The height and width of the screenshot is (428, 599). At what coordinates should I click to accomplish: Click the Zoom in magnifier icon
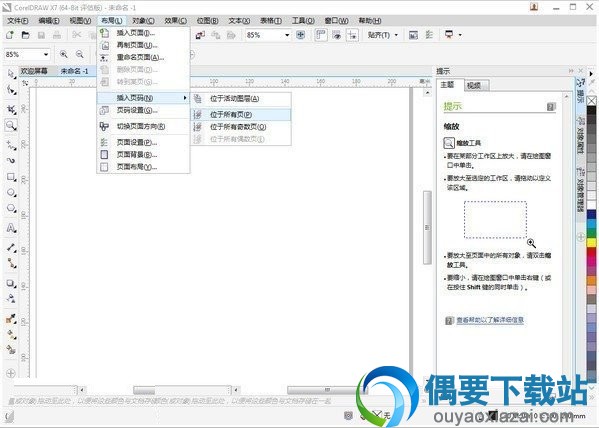click(63, 54)
